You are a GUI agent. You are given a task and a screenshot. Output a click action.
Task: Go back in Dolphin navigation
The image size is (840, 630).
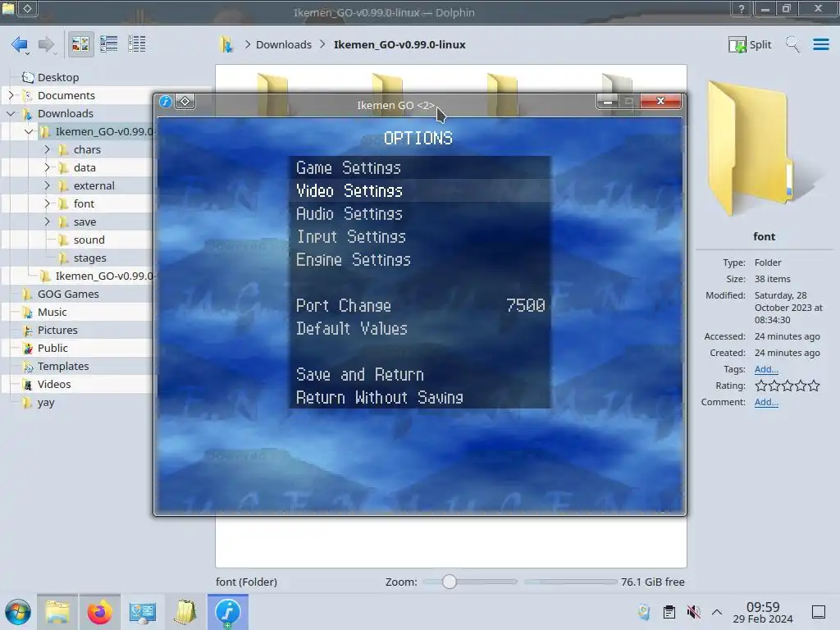click(x=20, y=44)
